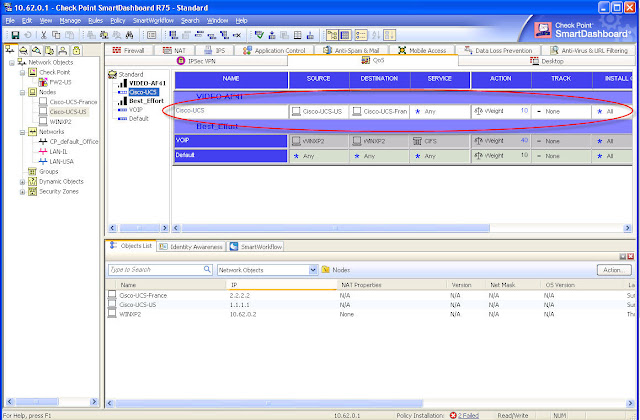Click the Save icon in the toolbar

tap(15, 36)
